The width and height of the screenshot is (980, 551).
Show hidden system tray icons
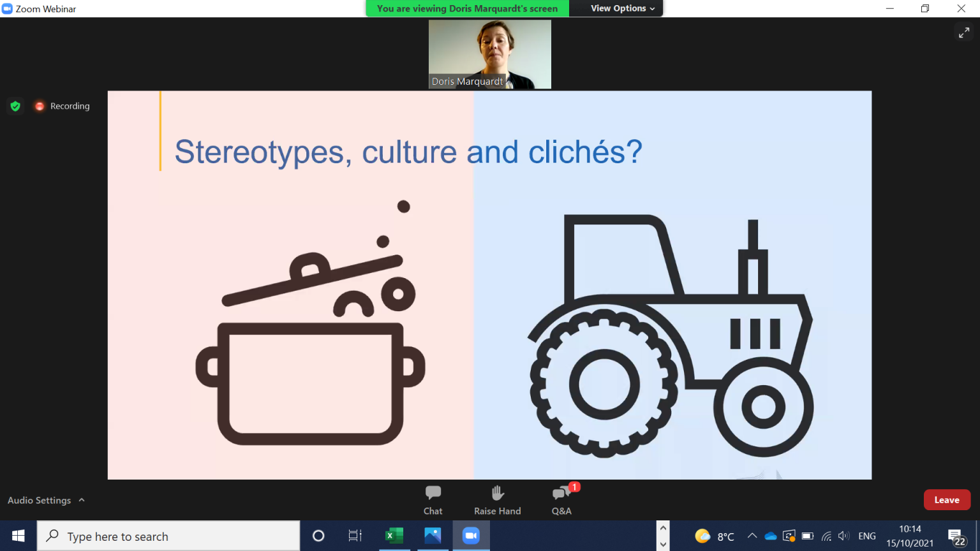[752, 536]
